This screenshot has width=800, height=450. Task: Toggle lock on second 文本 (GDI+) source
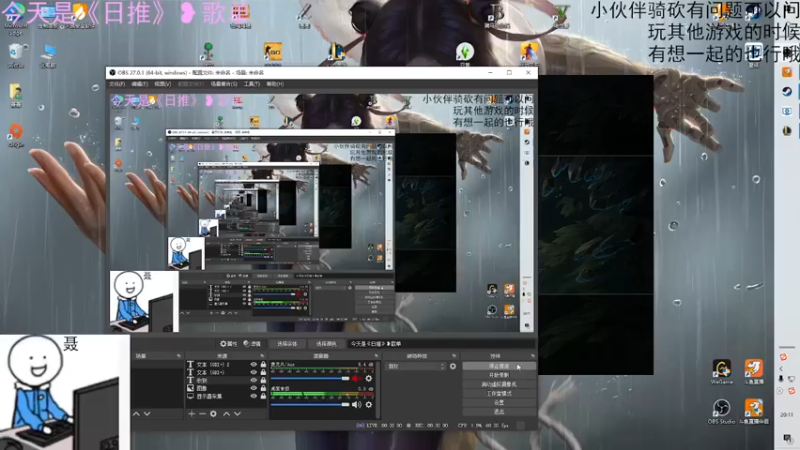pos(263,372)
